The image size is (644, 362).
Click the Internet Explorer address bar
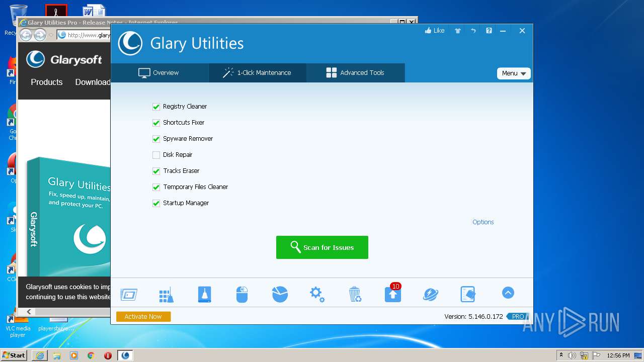click(x=84, y=35)
